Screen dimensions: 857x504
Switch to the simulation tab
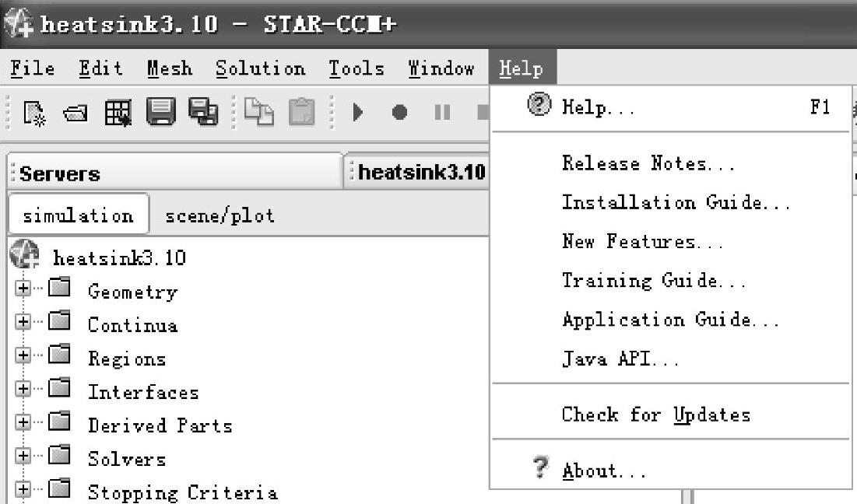click(x=79, y=215)
